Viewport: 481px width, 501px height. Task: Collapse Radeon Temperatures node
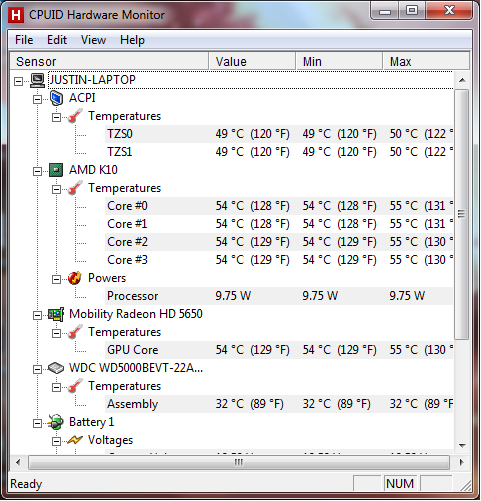(x=56, y=333)
